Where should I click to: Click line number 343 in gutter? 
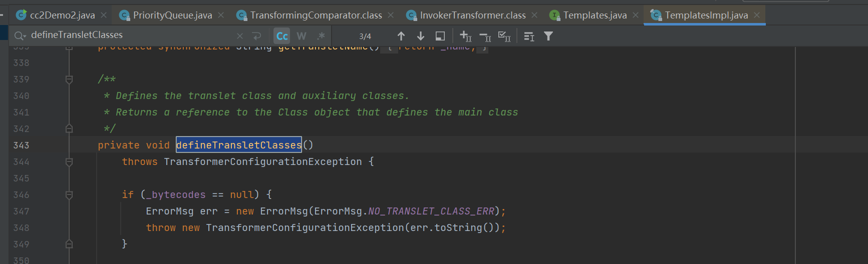[x=21, y=145]
